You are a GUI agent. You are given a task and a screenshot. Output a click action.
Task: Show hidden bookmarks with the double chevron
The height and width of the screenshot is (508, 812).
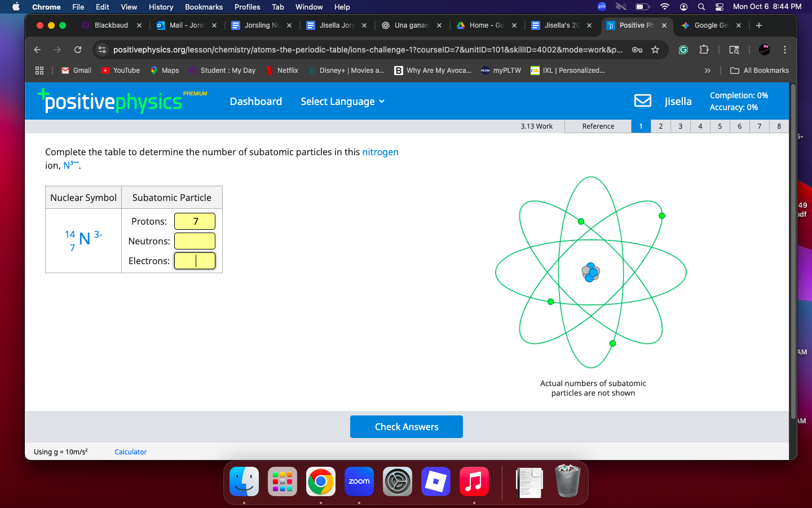pyautogui.click(x=707, y=71)
